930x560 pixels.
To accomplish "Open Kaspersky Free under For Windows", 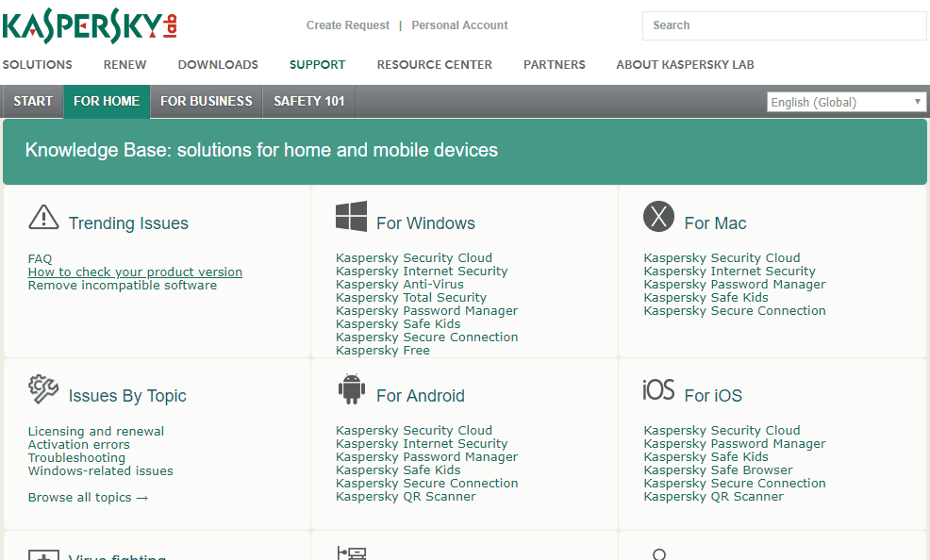I will 382,350.
